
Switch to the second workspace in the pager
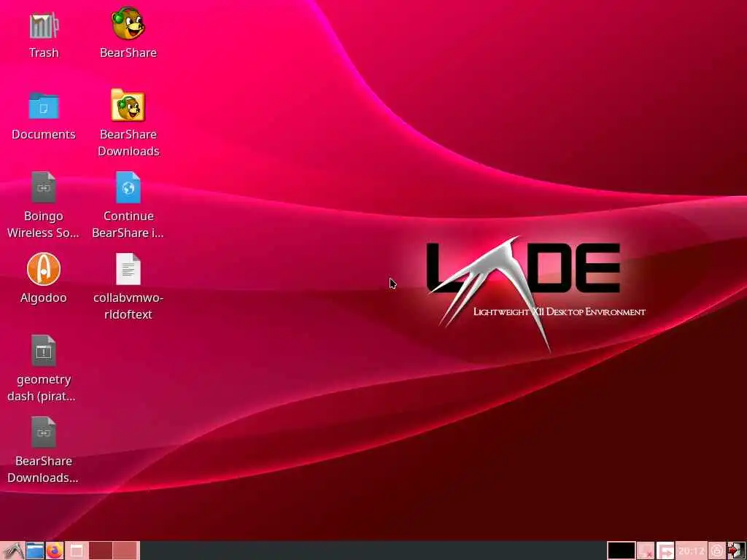pos(125,551)
